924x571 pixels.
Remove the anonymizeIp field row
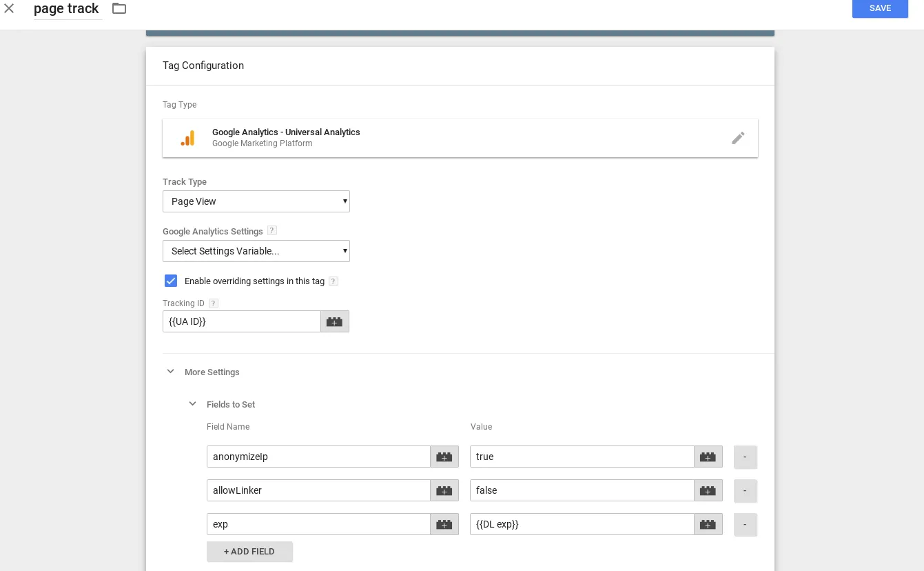pyautogui.click(x=745, y=457)
